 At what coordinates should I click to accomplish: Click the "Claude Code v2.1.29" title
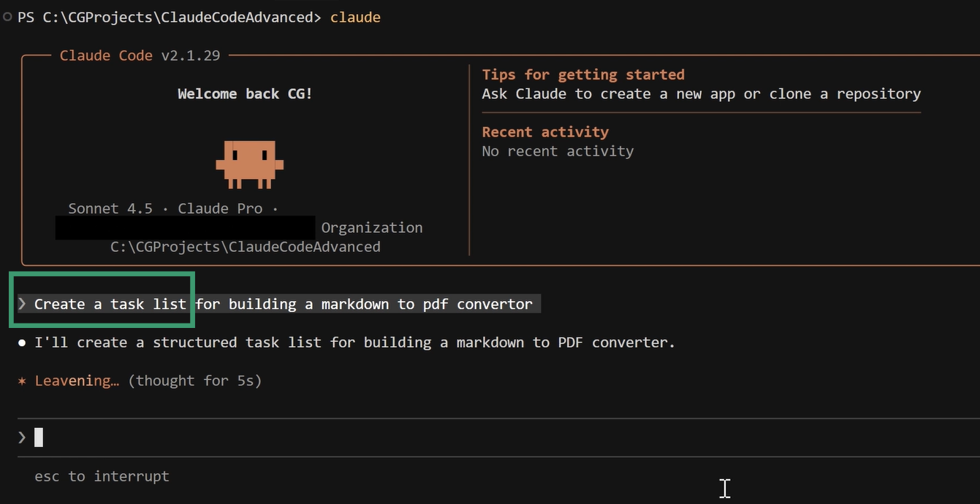[x=140, y=56]
